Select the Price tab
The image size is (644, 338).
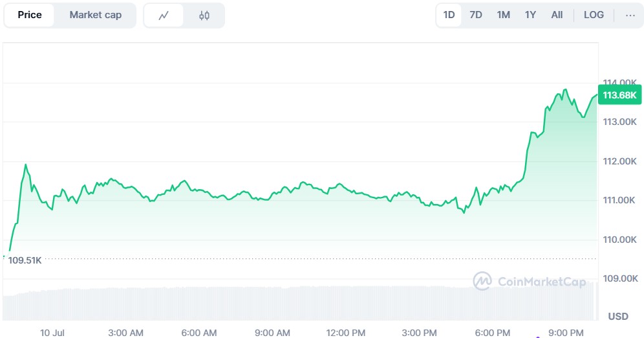30,15
